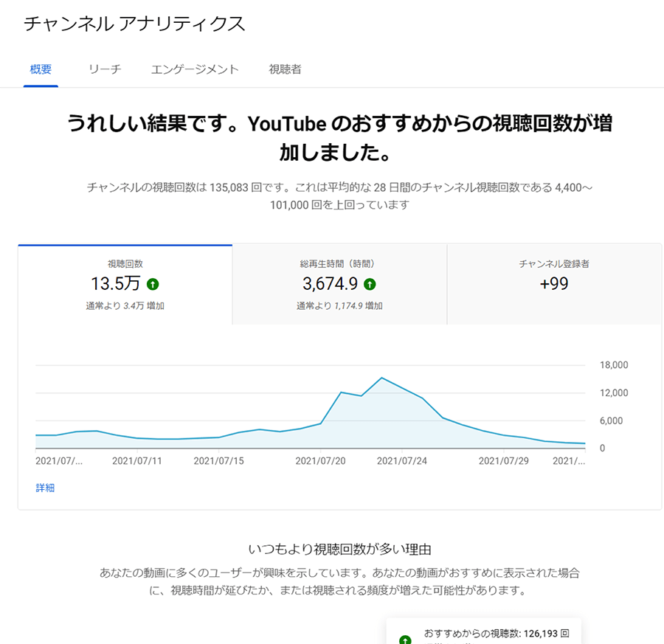Click the 2021/07/15 date label
664x644 pixels.
(218, 461)
